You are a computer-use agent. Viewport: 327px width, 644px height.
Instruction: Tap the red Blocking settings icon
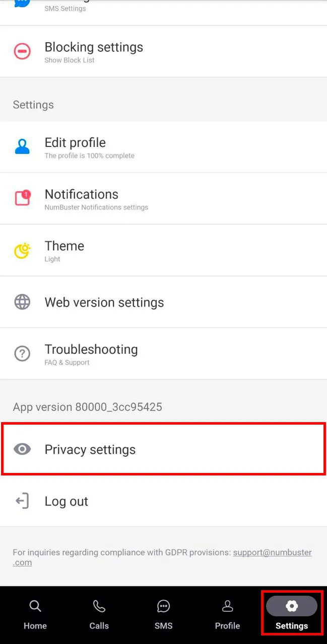click(22, 51)
